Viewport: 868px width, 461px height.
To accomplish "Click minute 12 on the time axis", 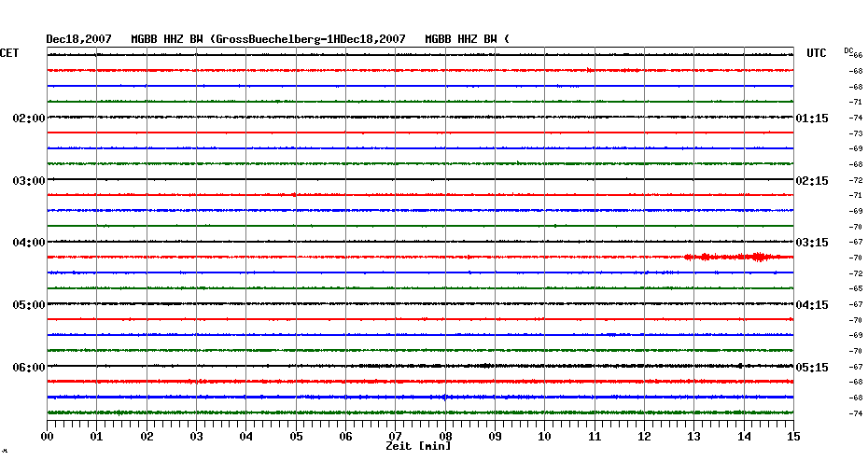I will pyautogui.click(x=644, y=437).
